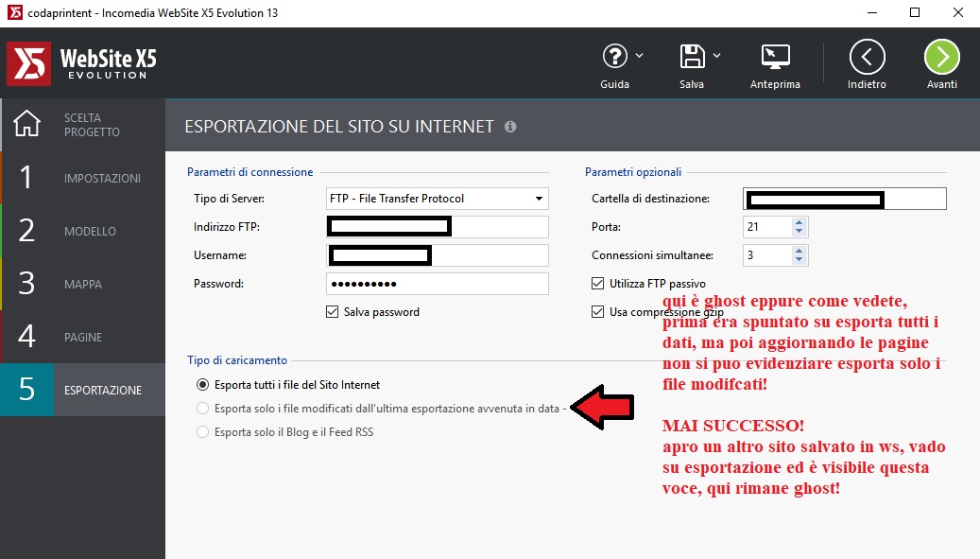Click the Salva floppy disk icon
This screenshot has width=980, height=559.
tap(692, 56)
